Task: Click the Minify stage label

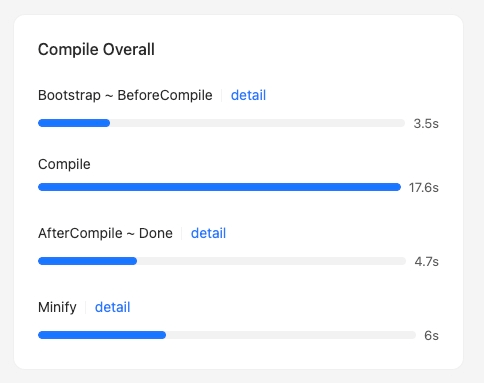Action: [57, 307]
